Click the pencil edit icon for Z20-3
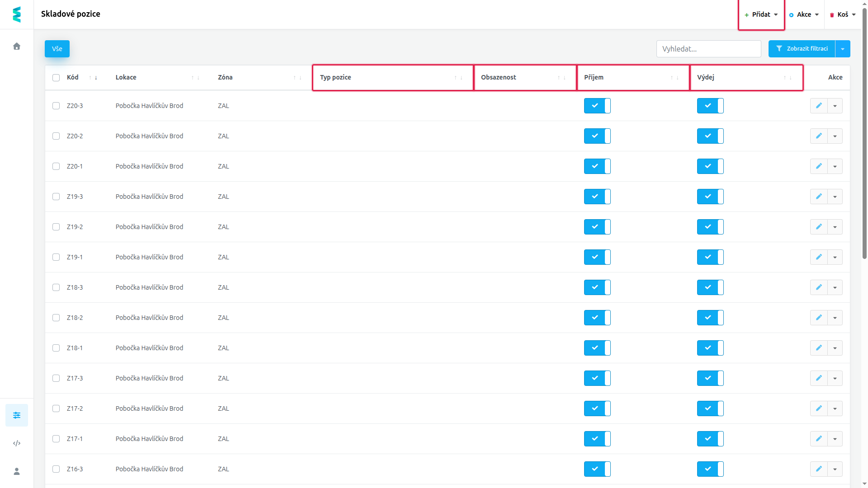 pos(819,106)
